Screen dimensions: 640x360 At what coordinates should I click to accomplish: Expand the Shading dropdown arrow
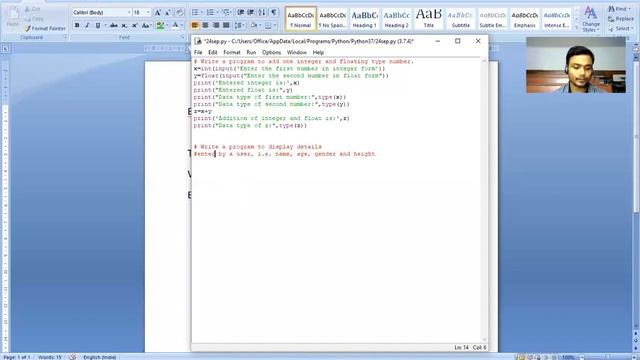tap(260, 25)
